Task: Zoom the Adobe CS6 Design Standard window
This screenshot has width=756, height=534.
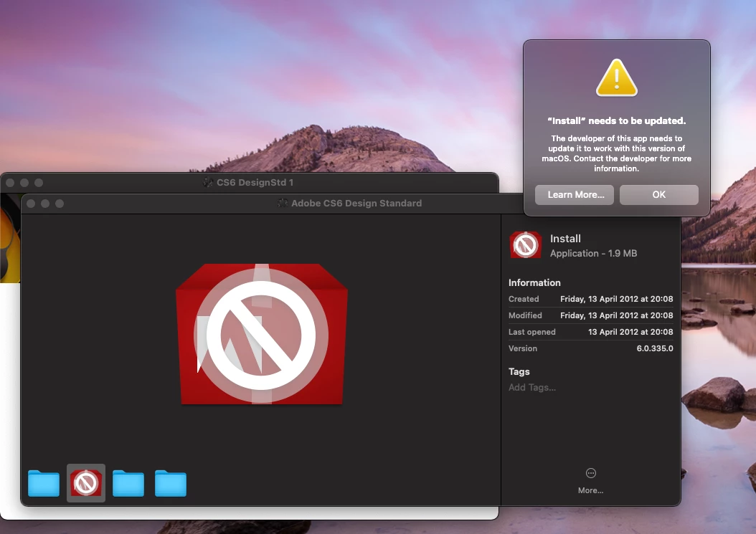Action: click(x=60, y=204)
